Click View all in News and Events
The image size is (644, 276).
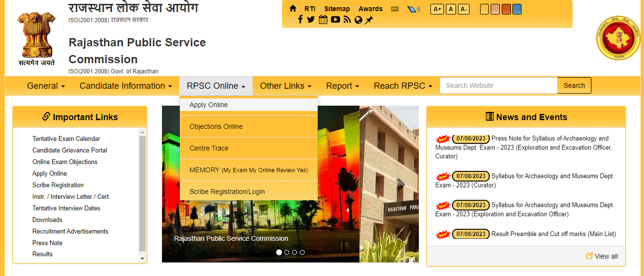pyautogui.click(x=606, y=256)
